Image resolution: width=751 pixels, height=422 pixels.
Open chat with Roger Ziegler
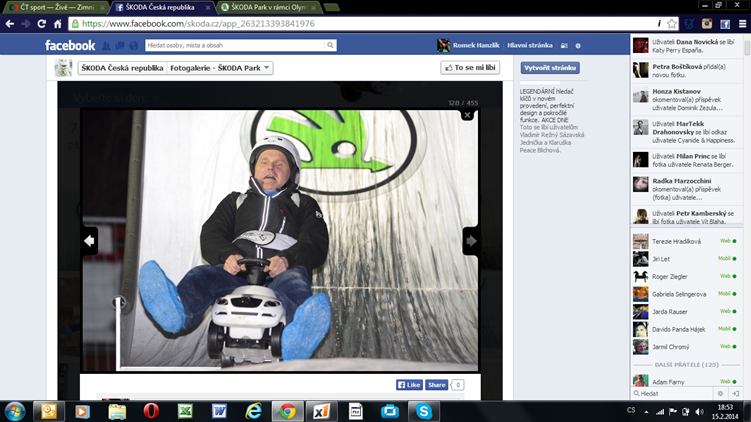point(685,277)
